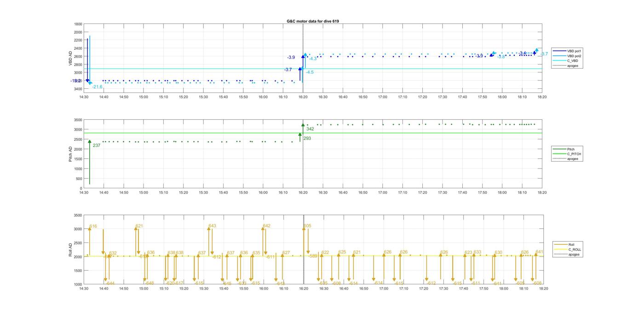
Task: Click the "VBD AD" y-axis label
Action: [71, 58]
